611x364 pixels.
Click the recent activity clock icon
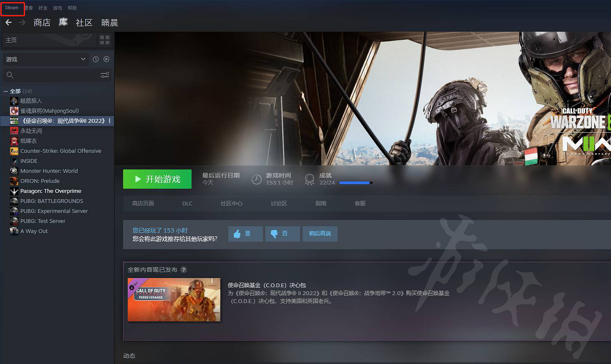coord(96,59)
